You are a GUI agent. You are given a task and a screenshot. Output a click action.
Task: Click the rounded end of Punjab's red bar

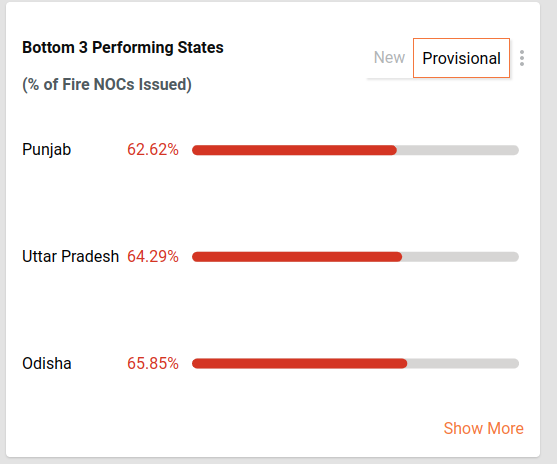393,150
